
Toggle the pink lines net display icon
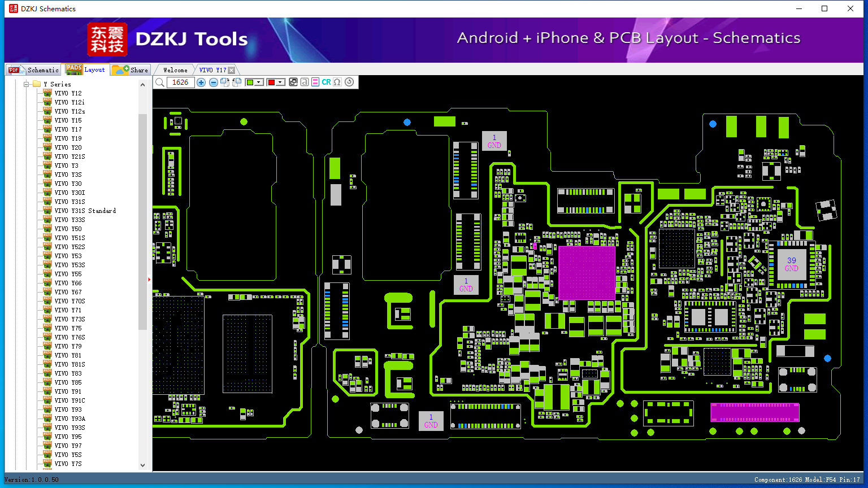pos(315,82)
